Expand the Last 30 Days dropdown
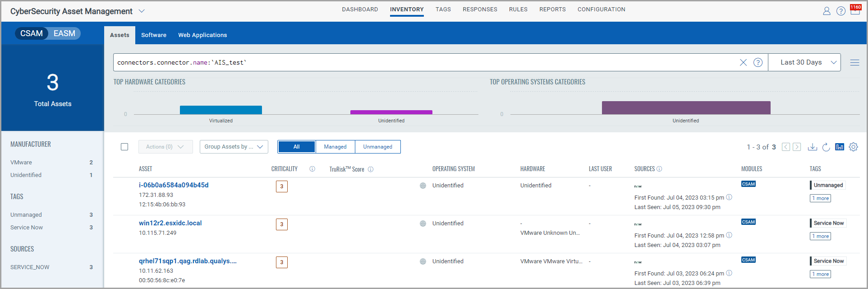This screenshot has height=289, width=868. 804,62
